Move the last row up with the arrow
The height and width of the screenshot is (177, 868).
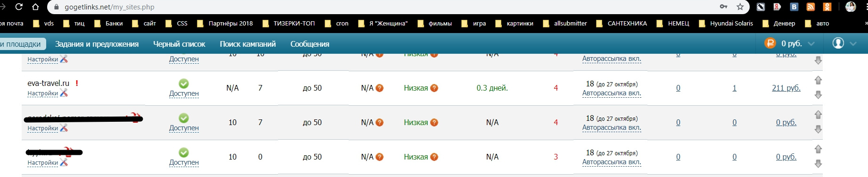click(818, 149)
